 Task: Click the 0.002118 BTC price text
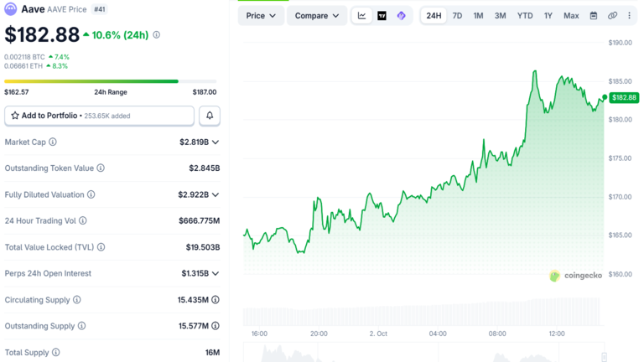(x=24, y=57)
